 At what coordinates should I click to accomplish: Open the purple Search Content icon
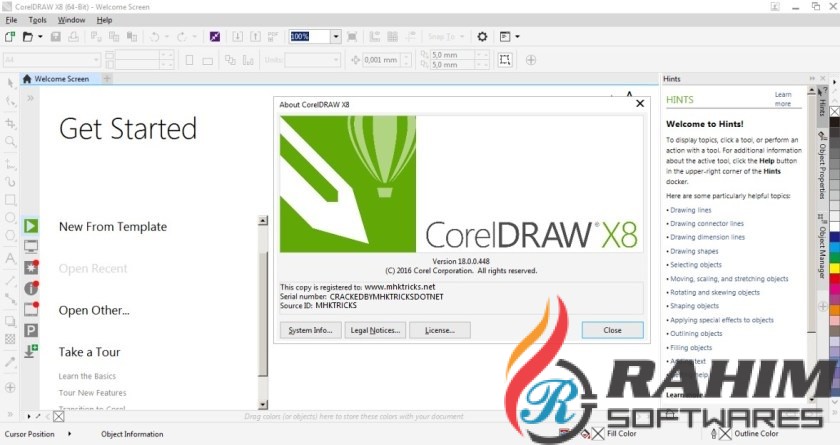coord(215,36)
